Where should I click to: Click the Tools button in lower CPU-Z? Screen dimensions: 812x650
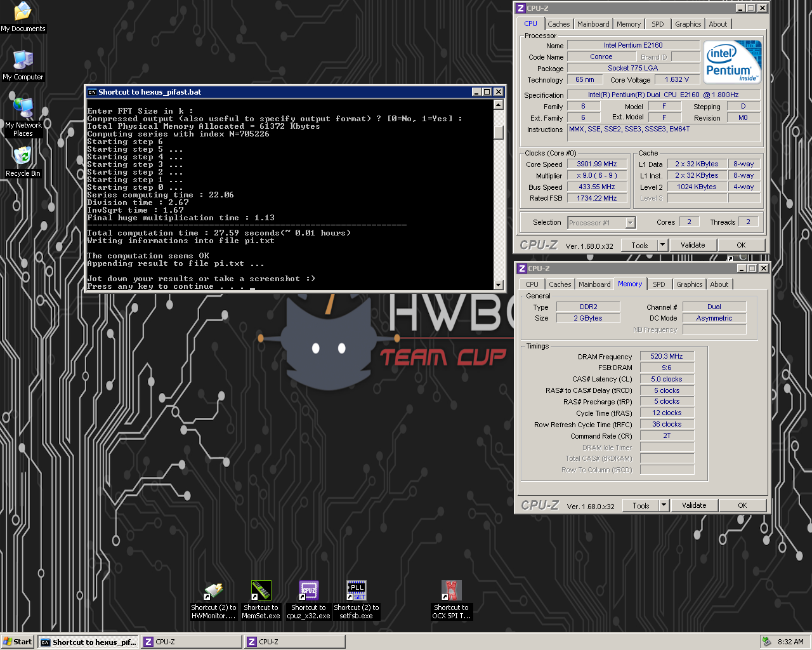(x=641, y=505)
